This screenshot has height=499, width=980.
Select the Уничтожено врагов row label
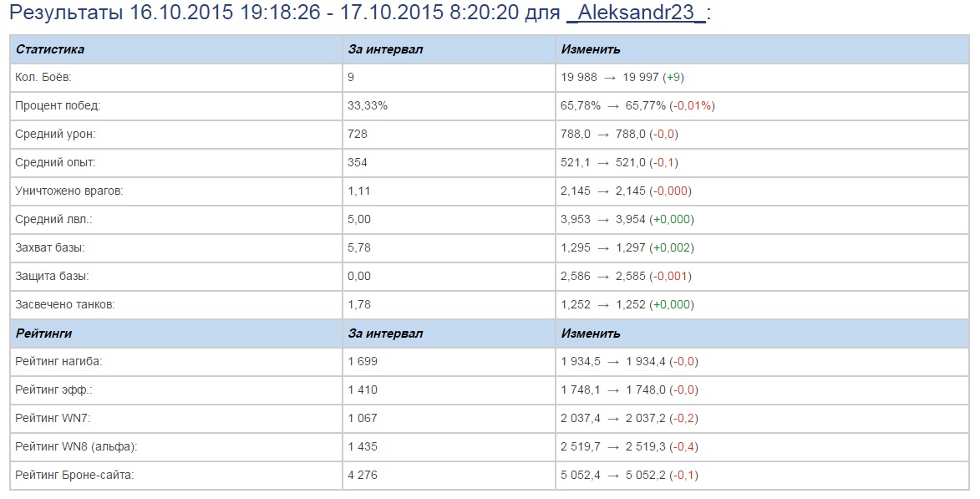pyautogui.click(x=69, y=191)
